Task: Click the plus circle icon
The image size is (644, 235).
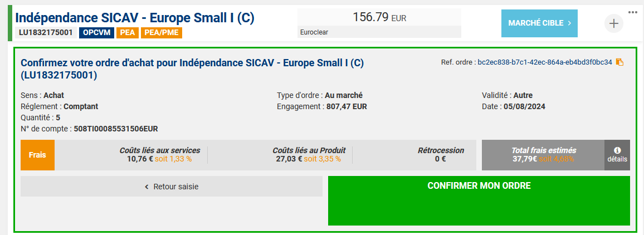Action: coord(613,23)
